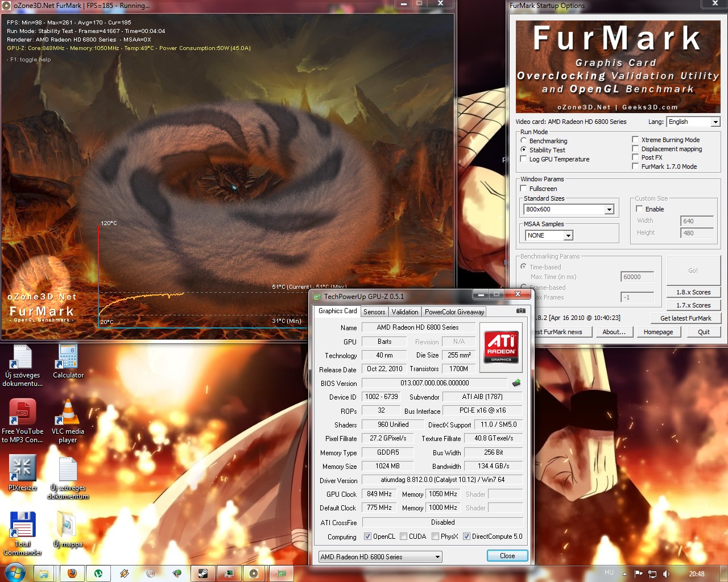This screenshot has height=582, width=728.
Task: Click Get latest FurMark button
Action: 685,318
